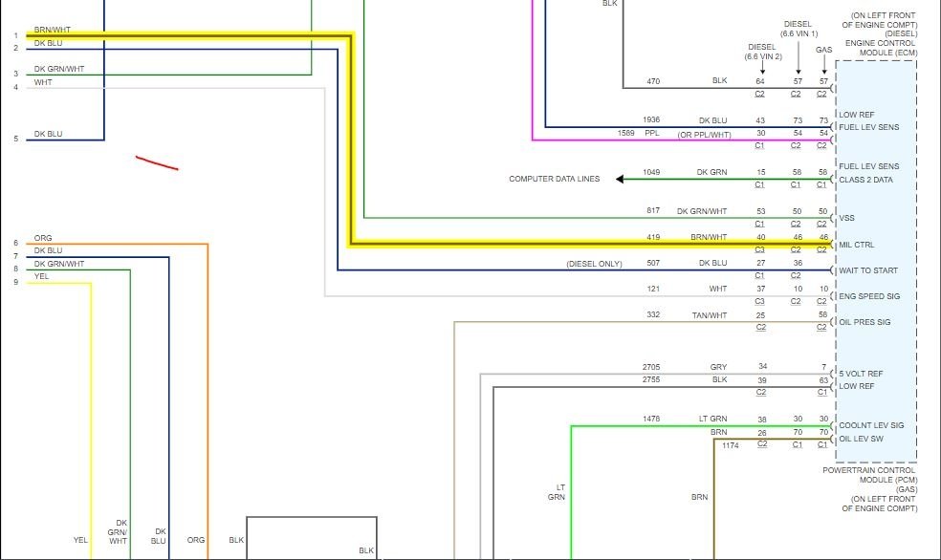Select the WHT label at connector pin 4
Screen dimensions: 941x560
43,82
